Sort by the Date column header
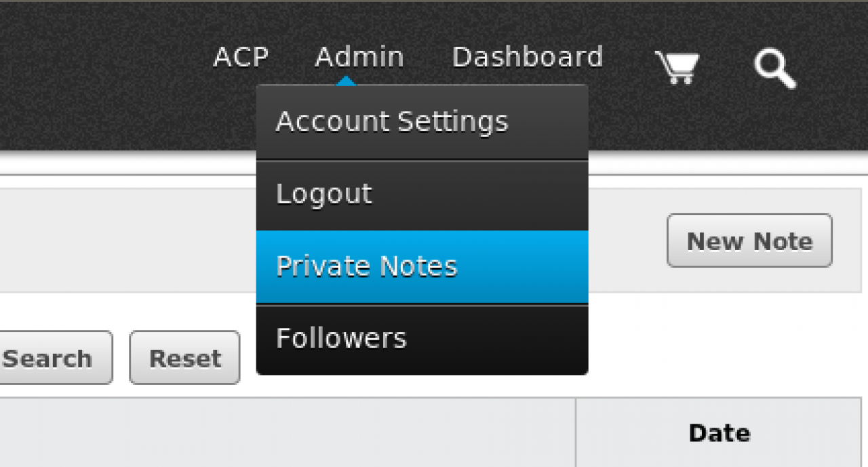 pos(719,433)
